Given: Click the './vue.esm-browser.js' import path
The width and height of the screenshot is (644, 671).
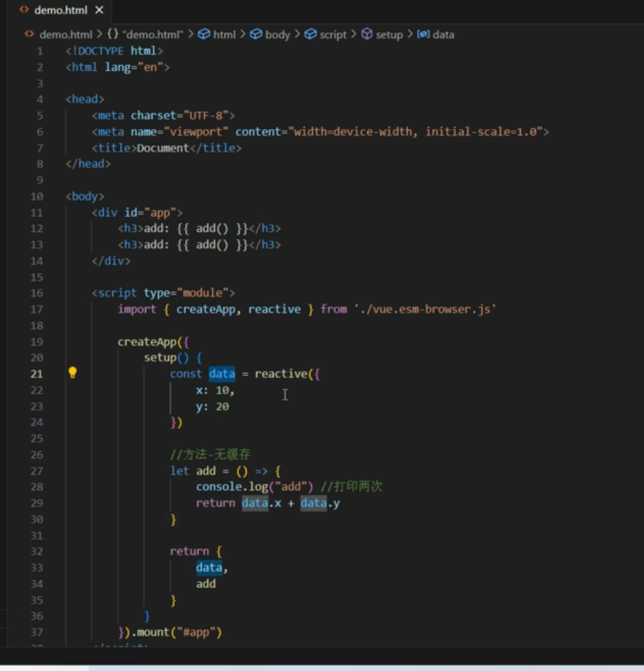Looking at the screenshot, I should click(x=425, y=309).
